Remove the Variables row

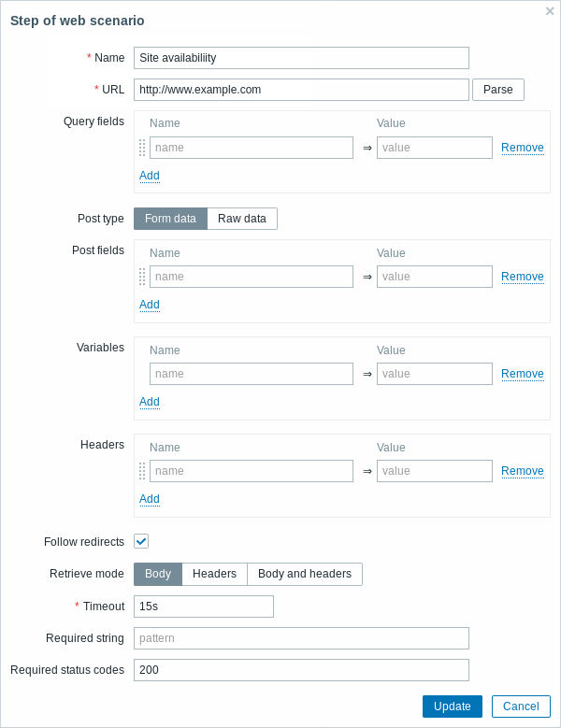523,374
